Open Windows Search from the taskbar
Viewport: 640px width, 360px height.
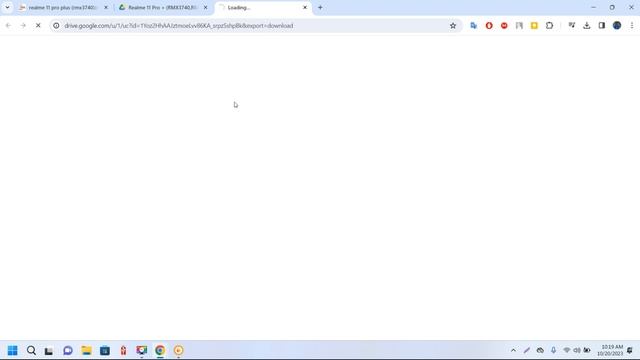[31, 350]
